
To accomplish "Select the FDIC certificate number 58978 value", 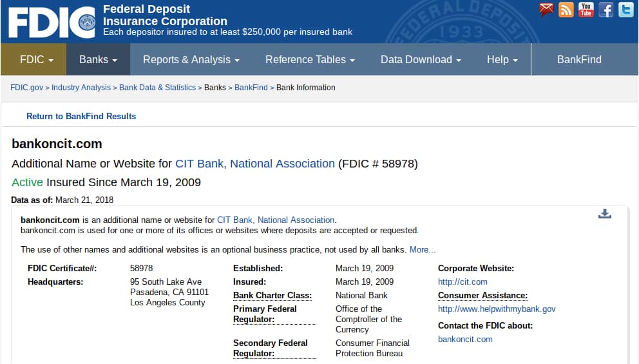I will pos(142,268).
